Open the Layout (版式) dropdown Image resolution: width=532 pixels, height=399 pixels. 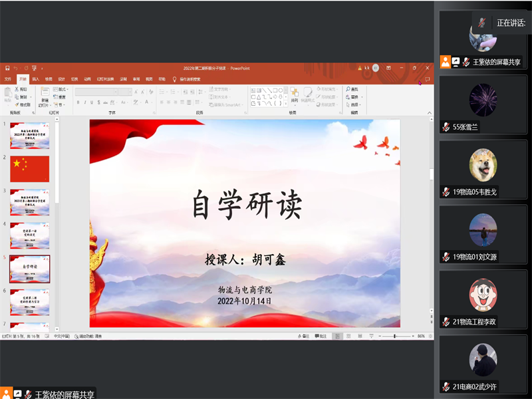click(x=62, y=89)
